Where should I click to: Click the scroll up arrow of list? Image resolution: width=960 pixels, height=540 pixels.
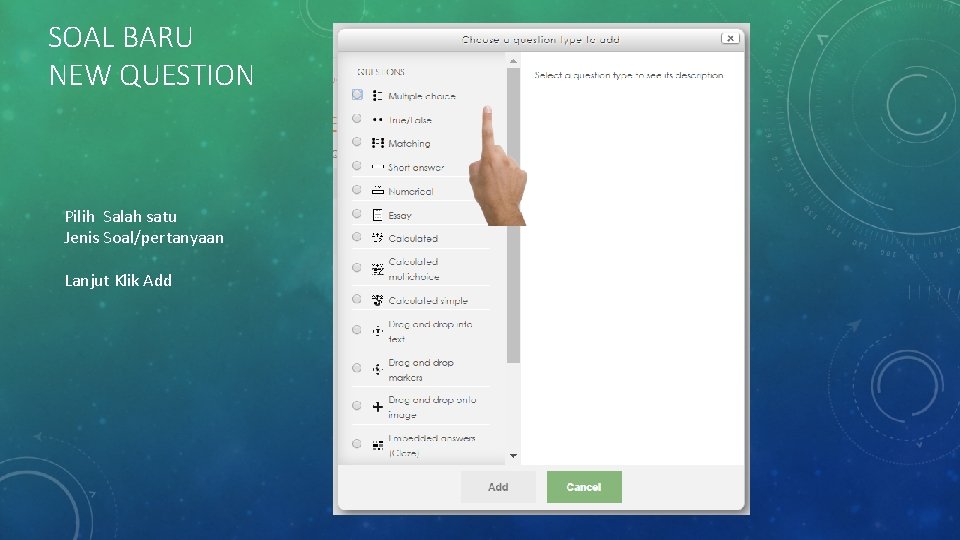click(513, 61)
